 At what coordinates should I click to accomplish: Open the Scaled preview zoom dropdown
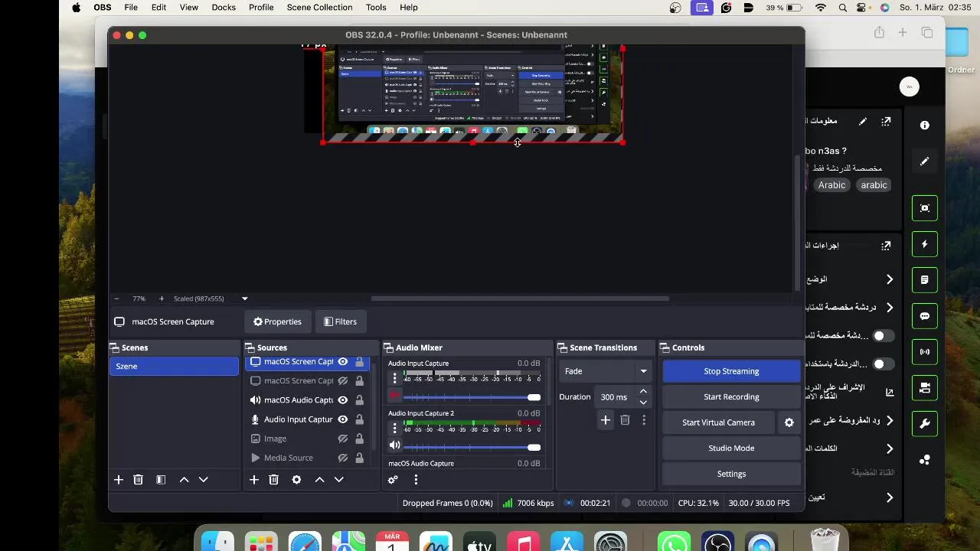245,298
